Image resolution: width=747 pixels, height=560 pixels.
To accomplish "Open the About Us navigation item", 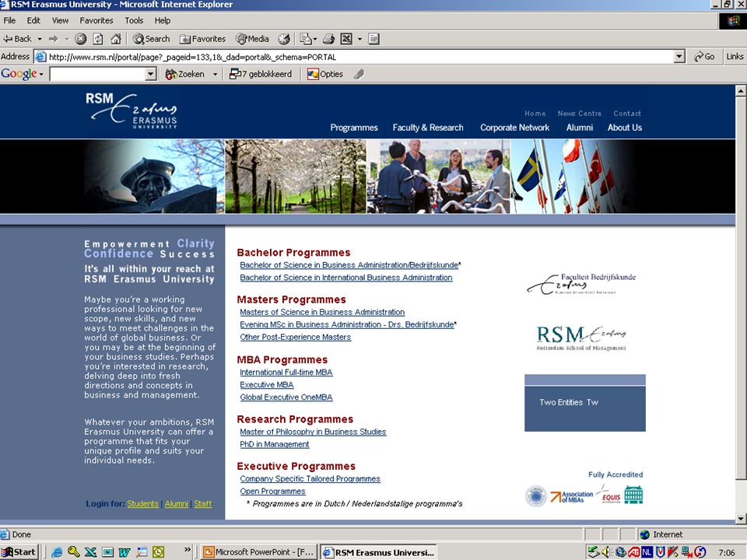I will pos(625,128).
